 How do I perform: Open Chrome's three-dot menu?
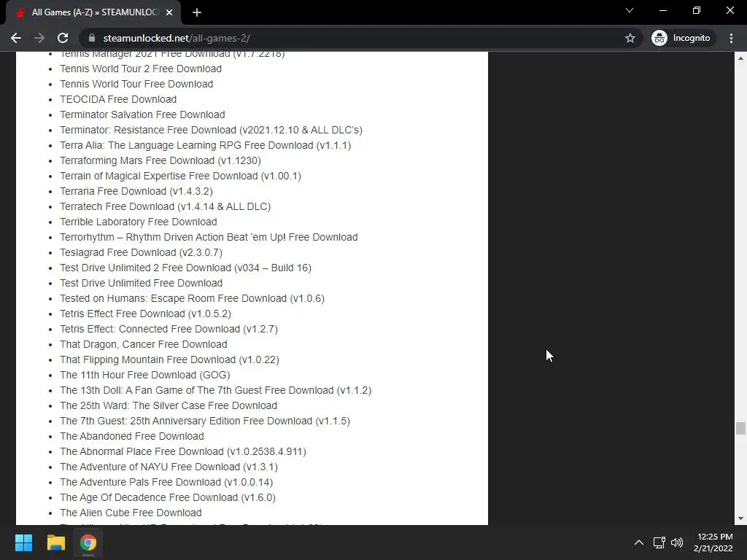point(731,38)
